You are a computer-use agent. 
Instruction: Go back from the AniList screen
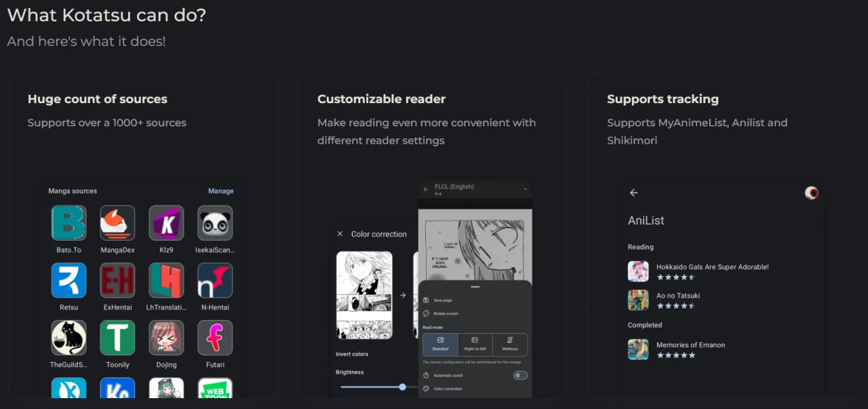[634, 193]
